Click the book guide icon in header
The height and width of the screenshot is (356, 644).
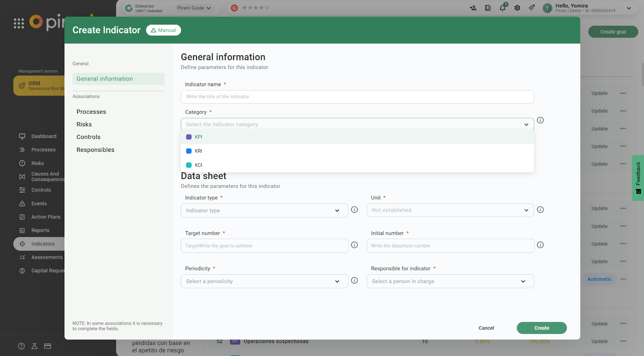tap(488, 8)
